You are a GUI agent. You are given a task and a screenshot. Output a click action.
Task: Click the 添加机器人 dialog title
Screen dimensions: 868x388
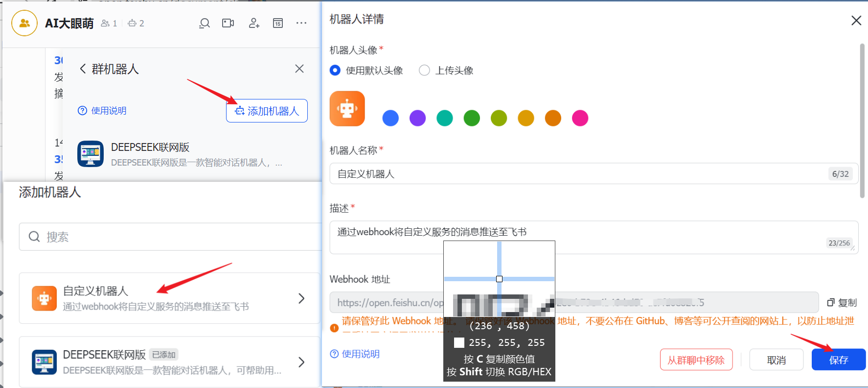[x=50, y=193]
